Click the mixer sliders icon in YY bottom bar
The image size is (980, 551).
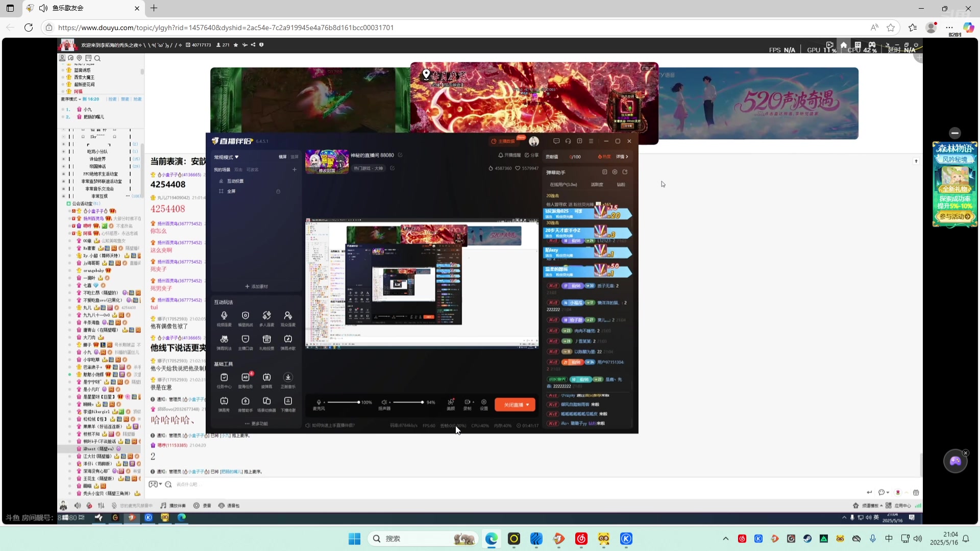pos(101,506)
